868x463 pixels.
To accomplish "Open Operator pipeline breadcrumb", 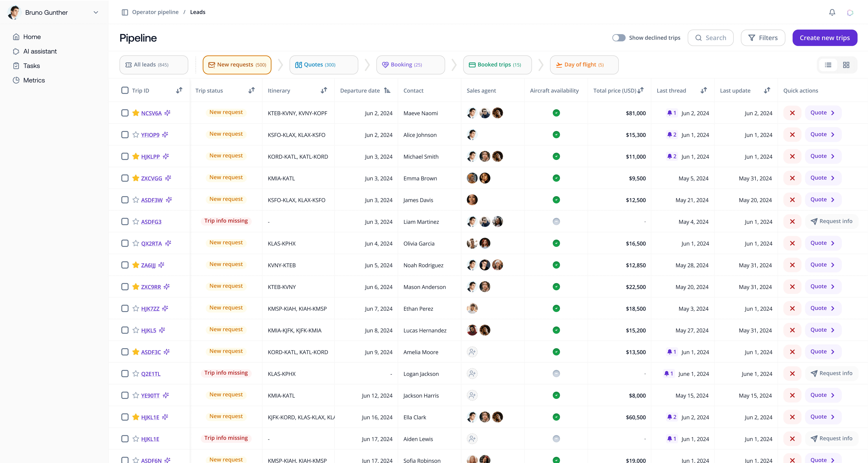I will [x=155, y=12].
